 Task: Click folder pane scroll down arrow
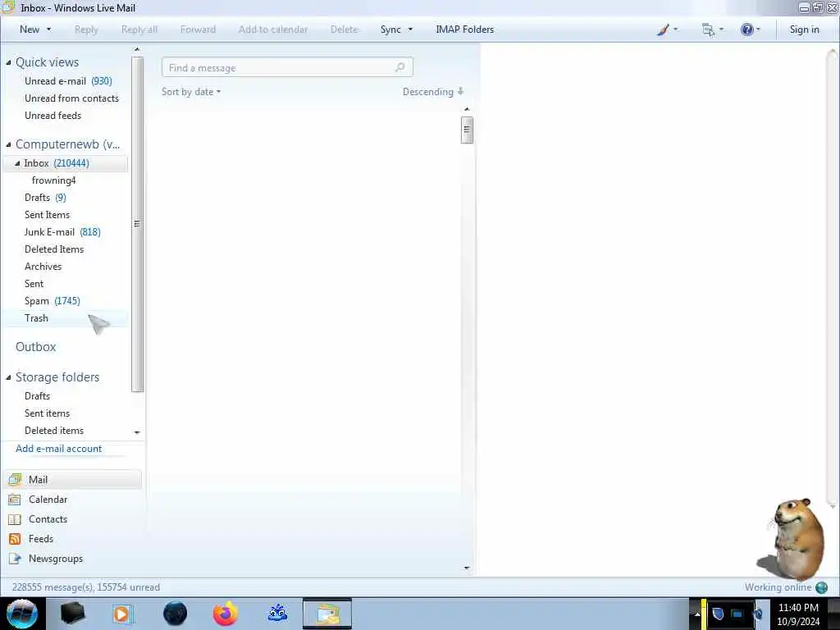click(137, 432)
